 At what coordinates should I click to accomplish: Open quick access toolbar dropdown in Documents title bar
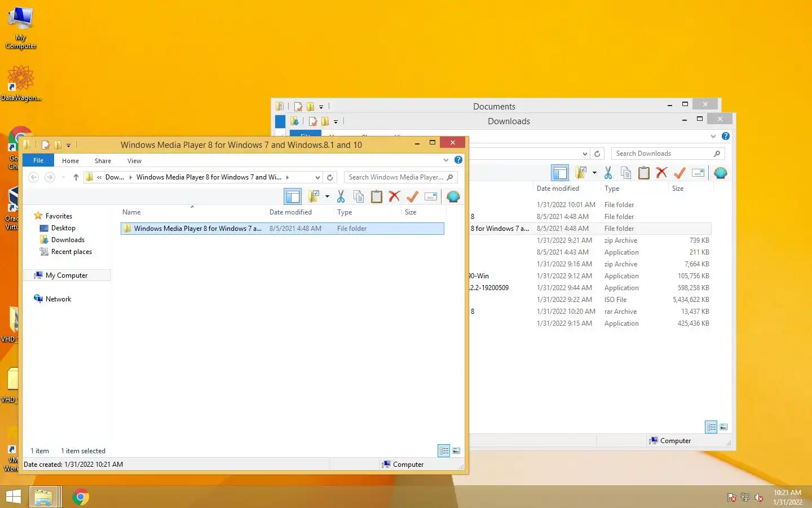321,107
